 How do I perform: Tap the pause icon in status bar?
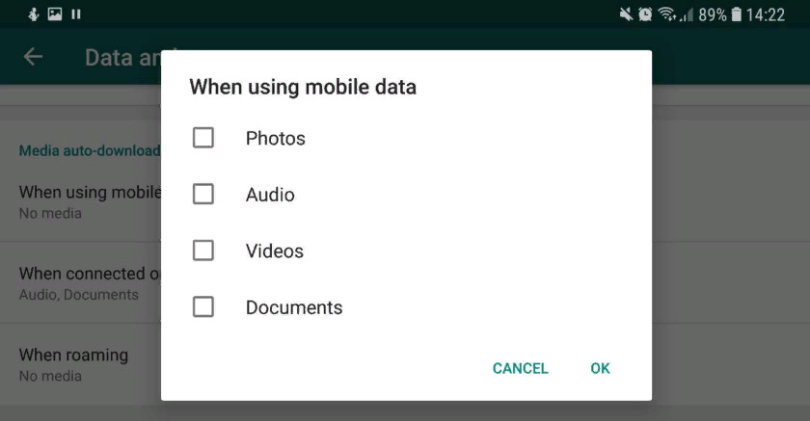coord(76,14)
